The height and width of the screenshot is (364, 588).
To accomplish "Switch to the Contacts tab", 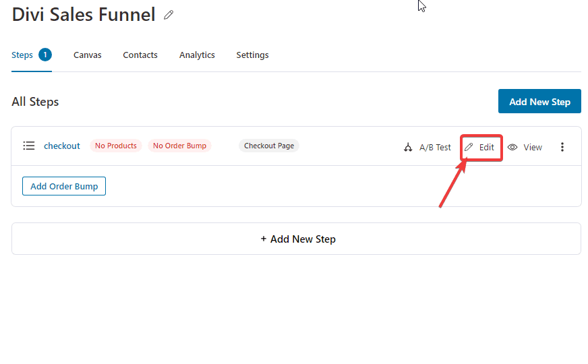I will 140,55.
